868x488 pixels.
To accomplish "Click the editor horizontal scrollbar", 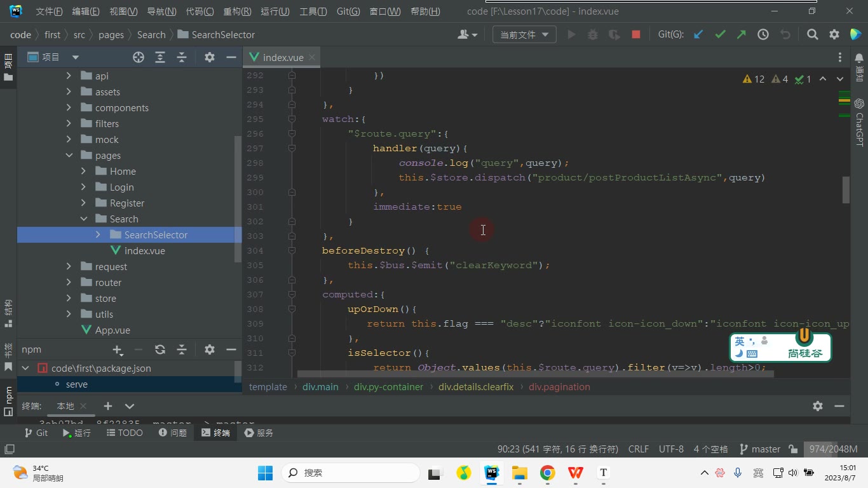I will pyautogui.click(x=535, y=374).
